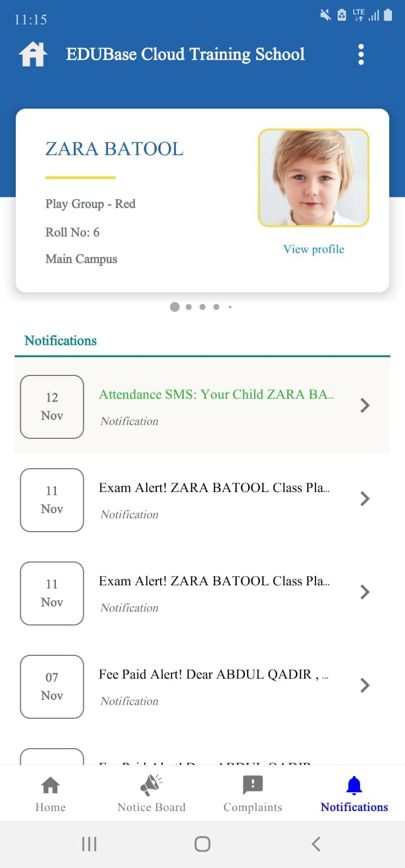405x868 pixels.
Task: Select the second student card page dot
Action: tap(188, 307)
